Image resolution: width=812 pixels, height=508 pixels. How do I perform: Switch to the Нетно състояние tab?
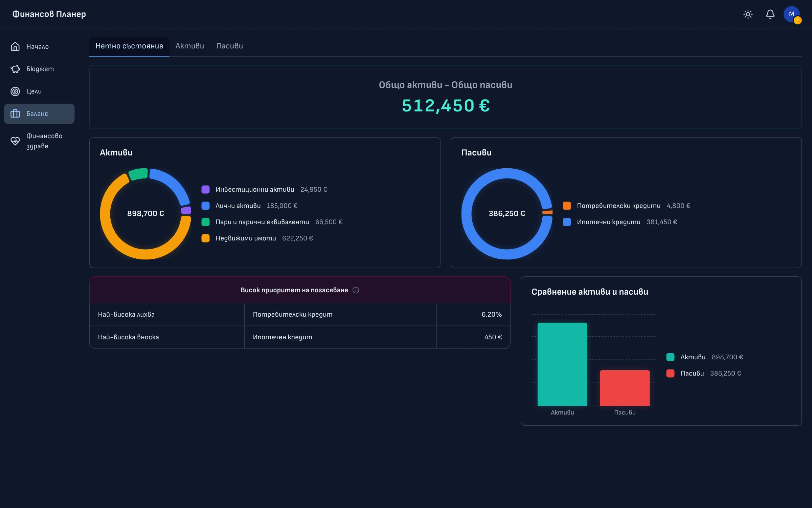click(129, 46)
